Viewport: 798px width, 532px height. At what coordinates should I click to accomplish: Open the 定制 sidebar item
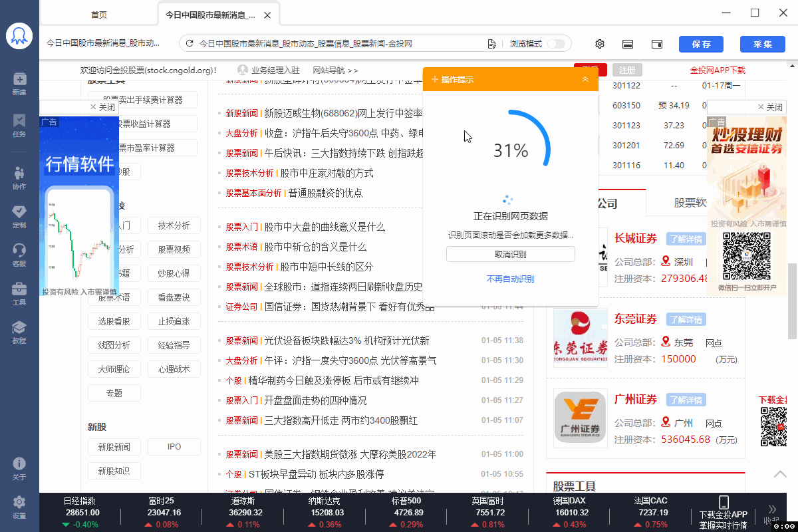tap(19, 216)
